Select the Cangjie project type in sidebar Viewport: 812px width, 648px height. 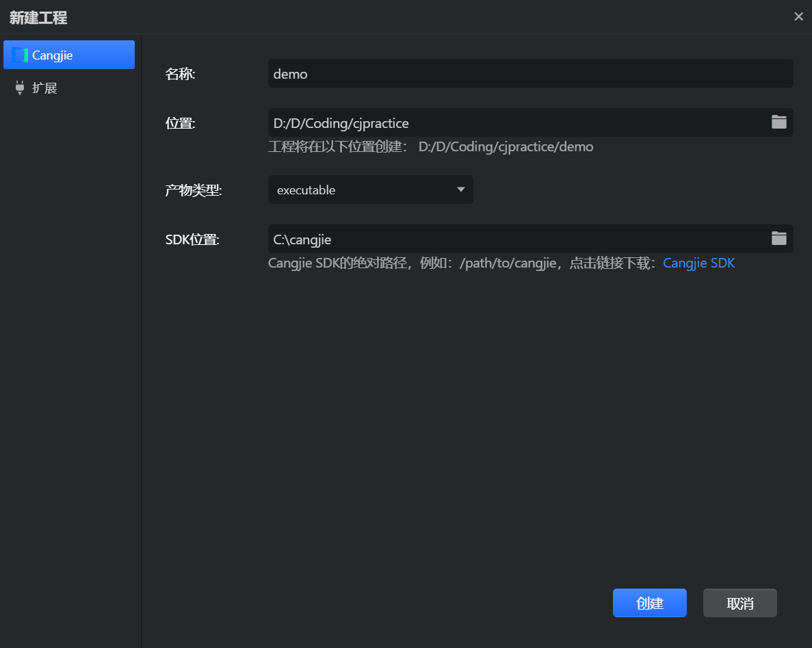[69, 55]
